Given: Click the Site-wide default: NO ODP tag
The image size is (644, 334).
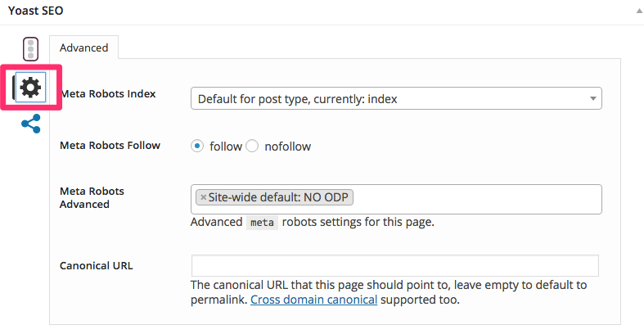Looking at the screenshot, I should [278, 197].
